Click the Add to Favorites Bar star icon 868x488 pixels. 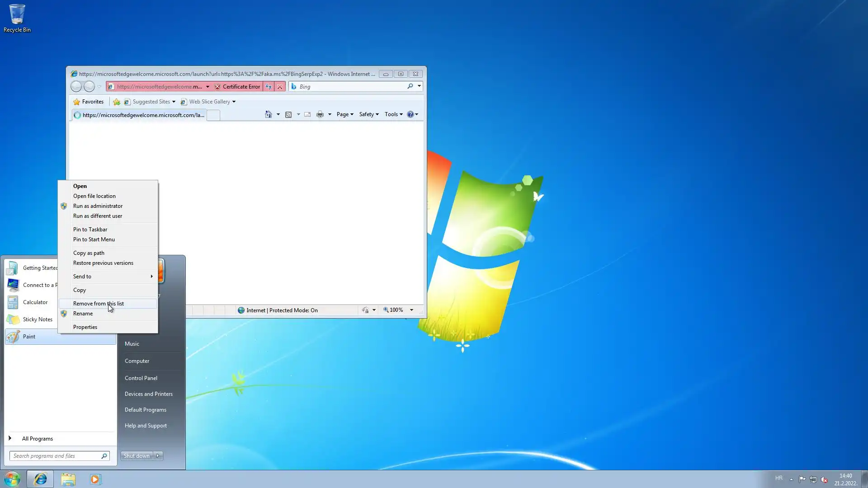coord(117,102)
